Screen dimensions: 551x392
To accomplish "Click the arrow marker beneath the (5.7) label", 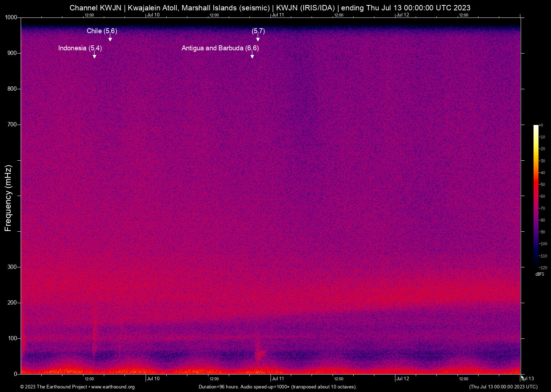I will (x=258, y=39).
